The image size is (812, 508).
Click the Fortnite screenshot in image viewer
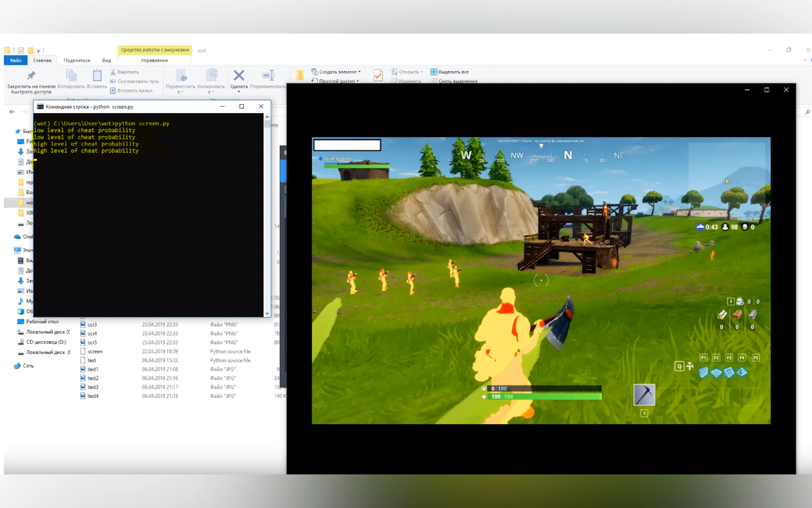point(541,281)
